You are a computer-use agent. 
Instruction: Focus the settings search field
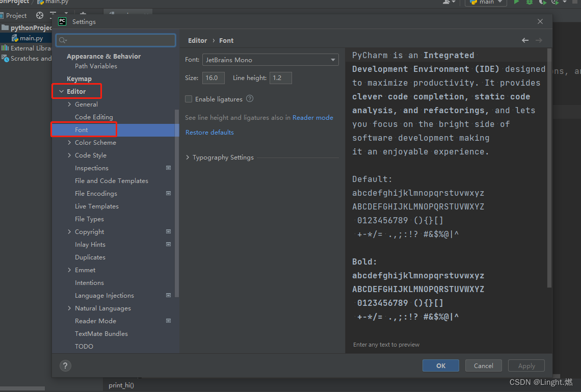116,40
